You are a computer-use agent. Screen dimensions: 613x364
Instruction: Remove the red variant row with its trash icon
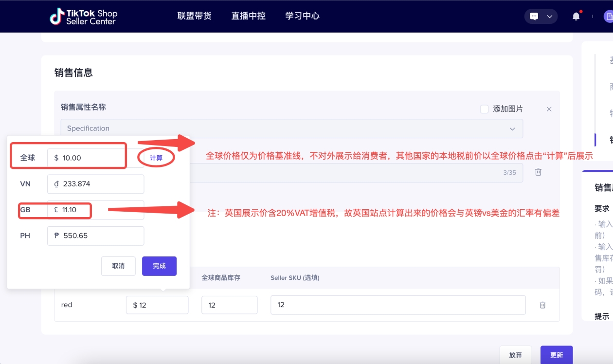click(542, 305)
